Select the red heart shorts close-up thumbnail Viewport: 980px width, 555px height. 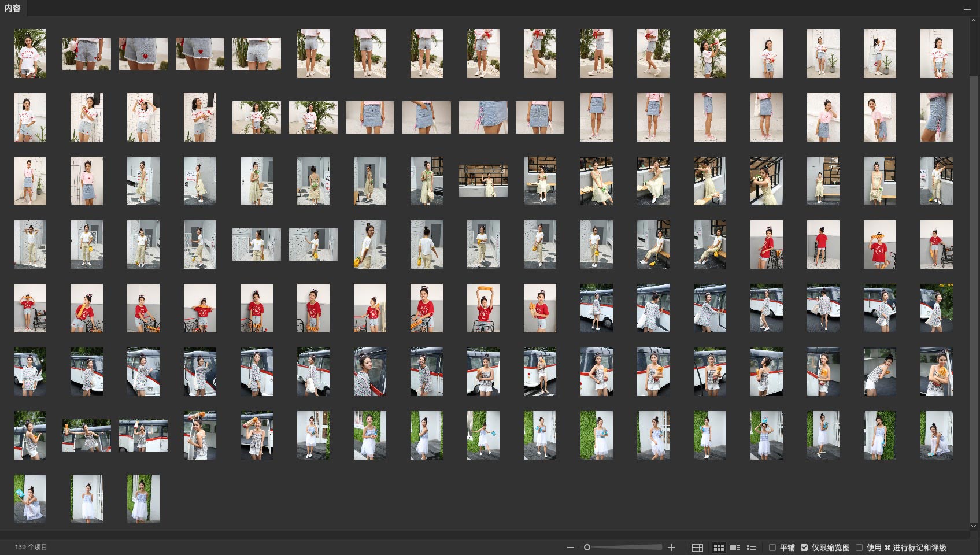[143, 54]
